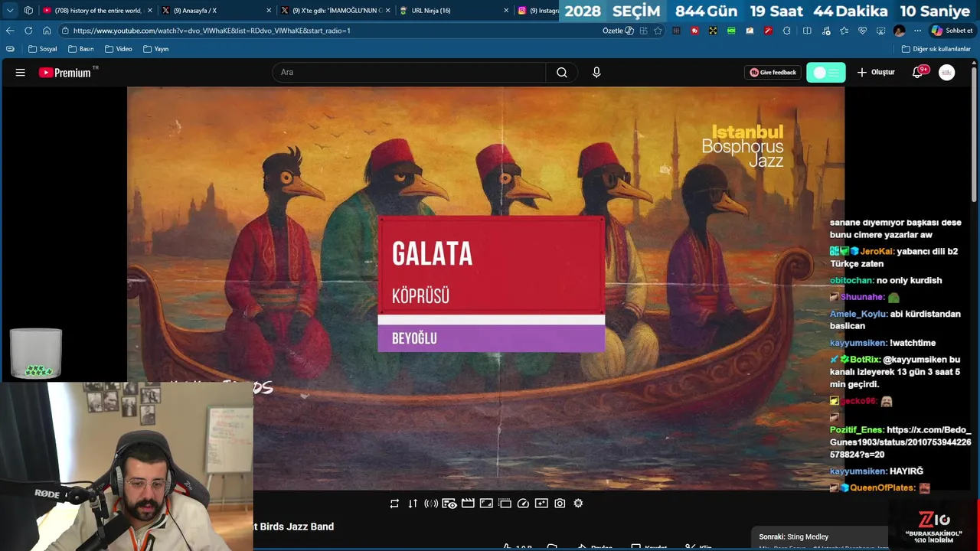Reload the page with the refresh icon
The image size is (980, 551).
click(x=28, y=31)
